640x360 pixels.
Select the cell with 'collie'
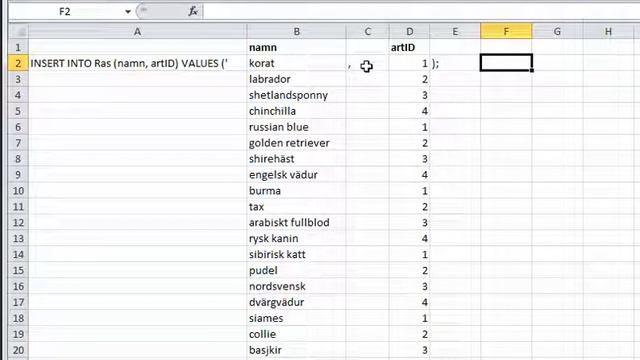(x=297, y=334)
